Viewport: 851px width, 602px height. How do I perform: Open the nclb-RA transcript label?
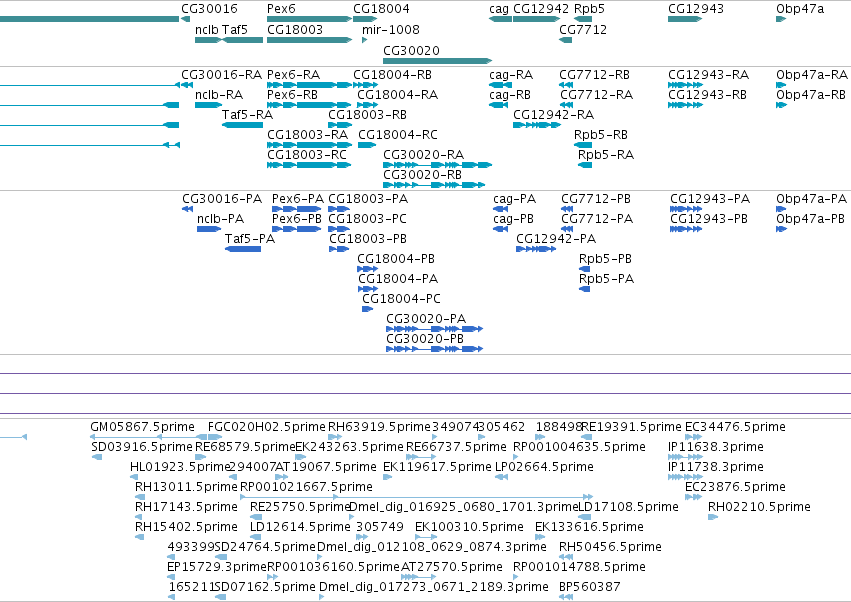pos(219,95)
